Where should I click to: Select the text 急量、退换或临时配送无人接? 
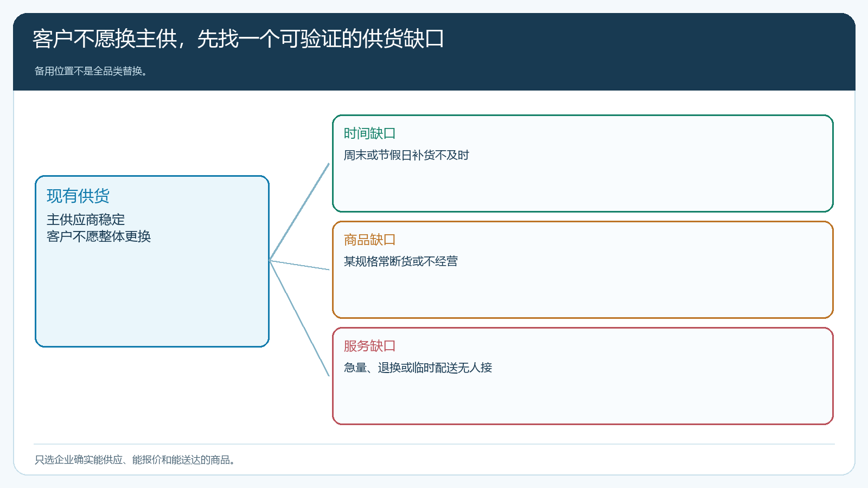point(418,368)
